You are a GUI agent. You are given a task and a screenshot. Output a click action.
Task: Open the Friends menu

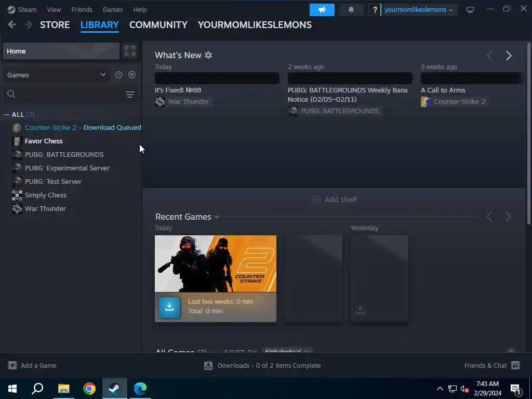pyautogui.click(x=82, y=9)
